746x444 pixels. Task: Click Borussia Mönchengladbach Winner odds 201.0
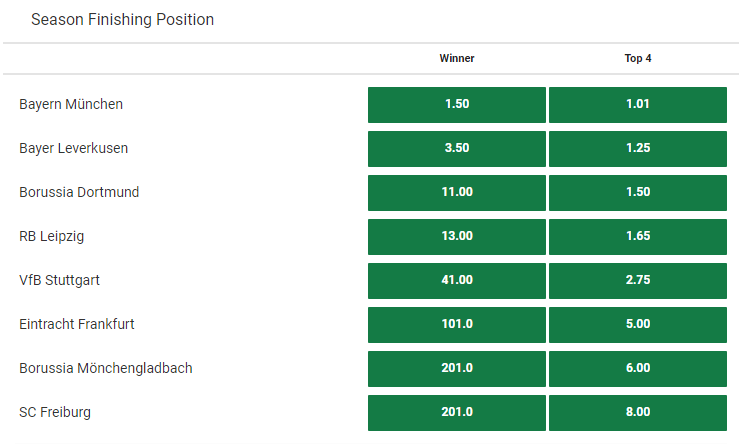click(x=457, y=369)
